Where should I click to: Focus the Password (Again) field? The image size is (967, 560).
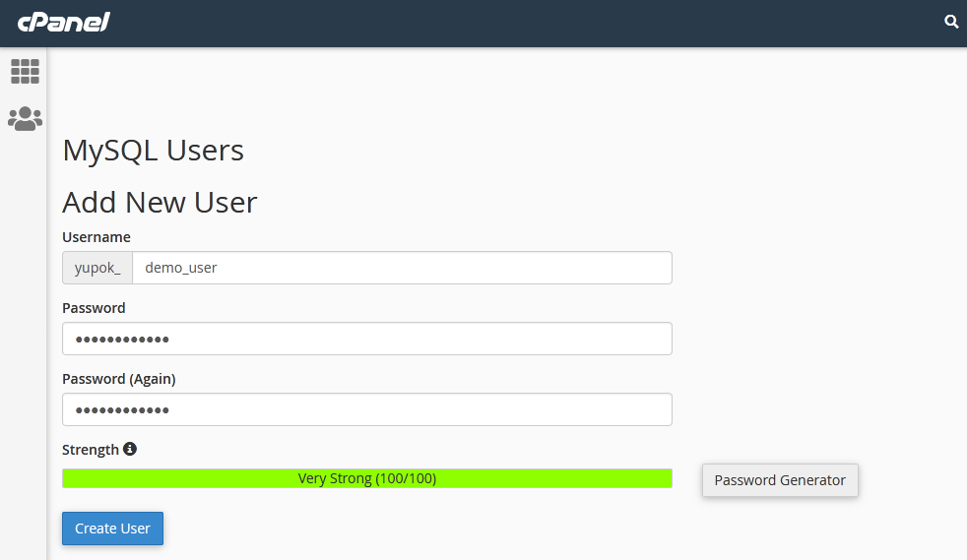(366, 409)
